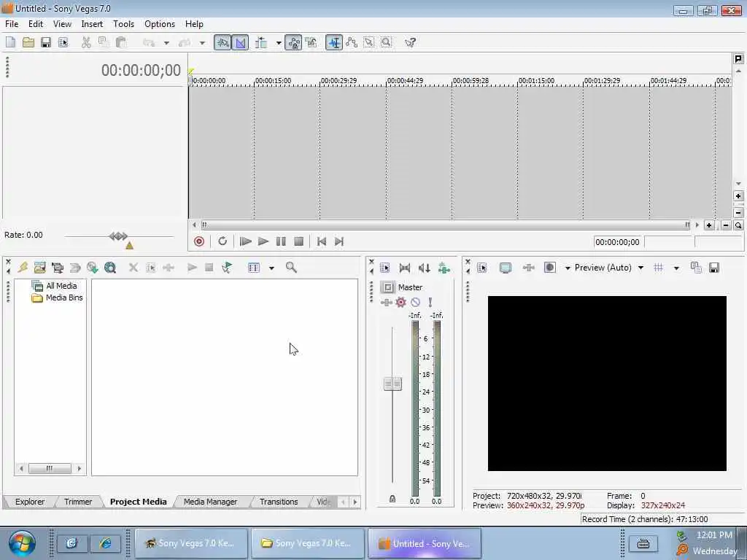Switch to the Trimmer tab
Viewport: 747px width, 560px height.
(78, 502)
